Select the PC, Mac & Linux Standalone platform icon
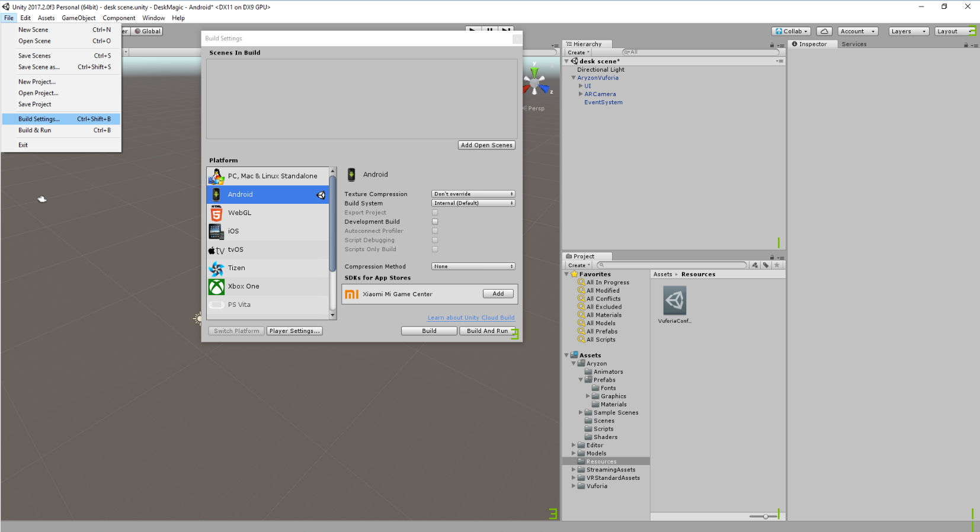980x532 pixels. [216, 176]
